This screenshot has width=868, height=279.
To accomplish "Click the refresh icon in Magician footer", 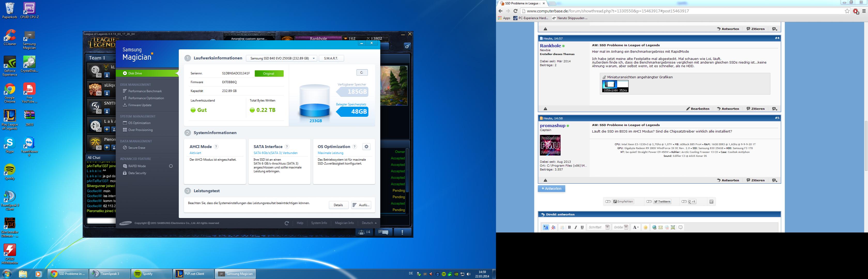I will coord(286,223).
